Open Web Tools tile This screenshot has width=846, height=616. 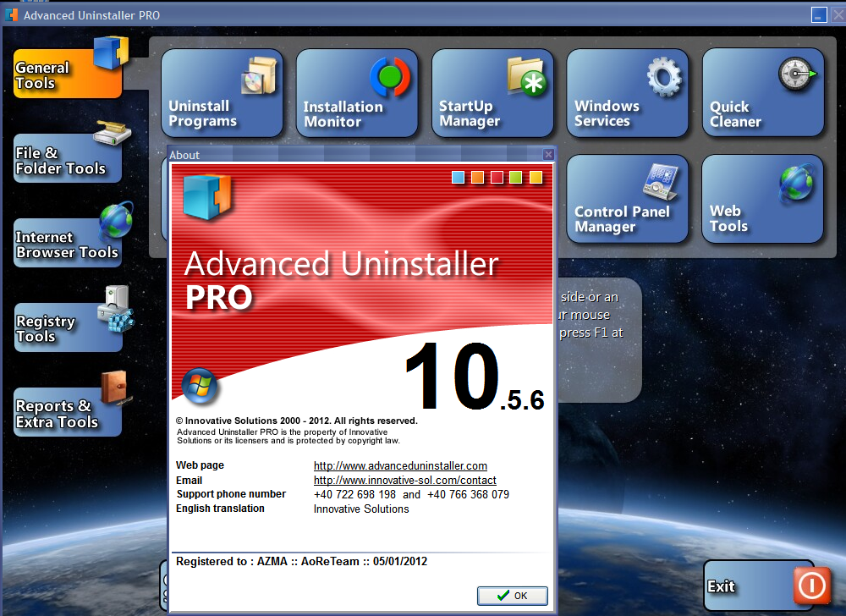[x=762, y=199]
